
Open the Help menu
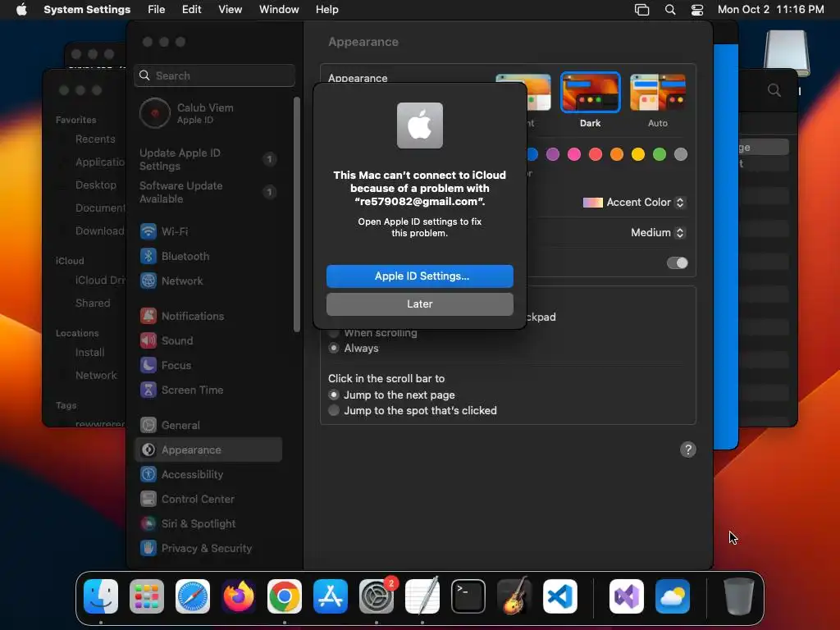326,10
